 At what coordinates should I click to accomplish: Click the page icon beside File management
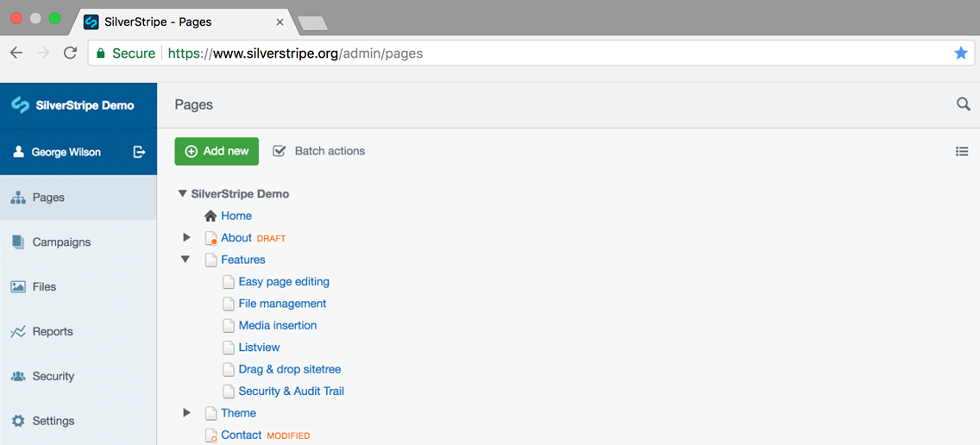pyautogui.click(x=228, y=304)
